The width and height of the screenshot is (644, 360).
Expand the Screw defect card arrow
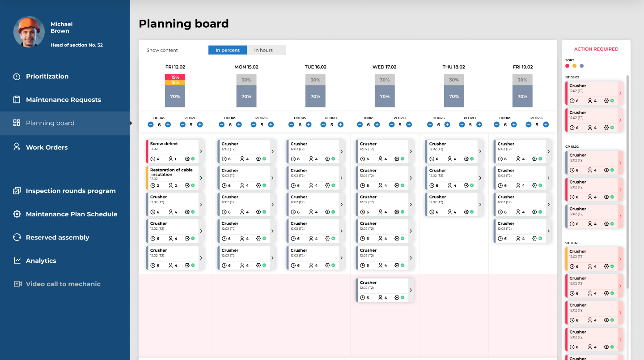tap(201, 151)
